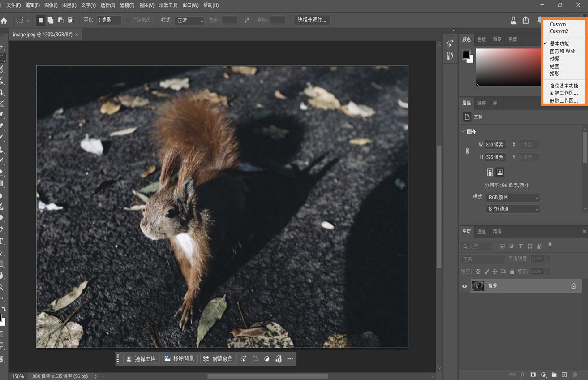This screenshot has width=588, height=380.
Task: Open the 滤镜(T) menu
Action: (127, 5)
